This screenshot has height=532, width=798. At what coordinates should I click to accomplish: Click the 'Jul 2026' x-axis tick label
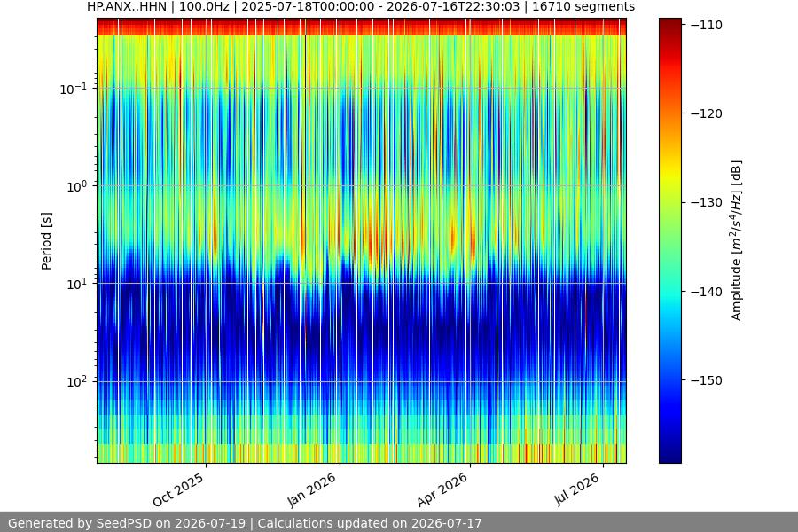pos(577,489)
